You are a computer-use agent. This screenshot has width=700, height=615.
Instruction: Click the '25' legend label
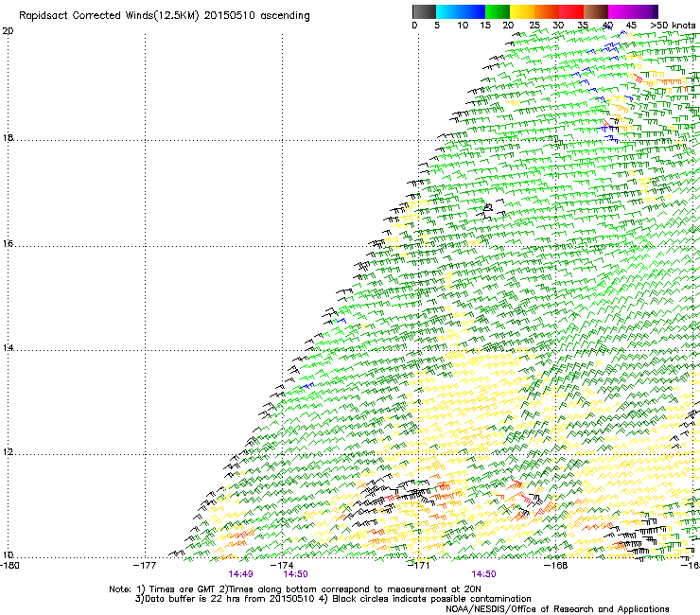point(534,26)
